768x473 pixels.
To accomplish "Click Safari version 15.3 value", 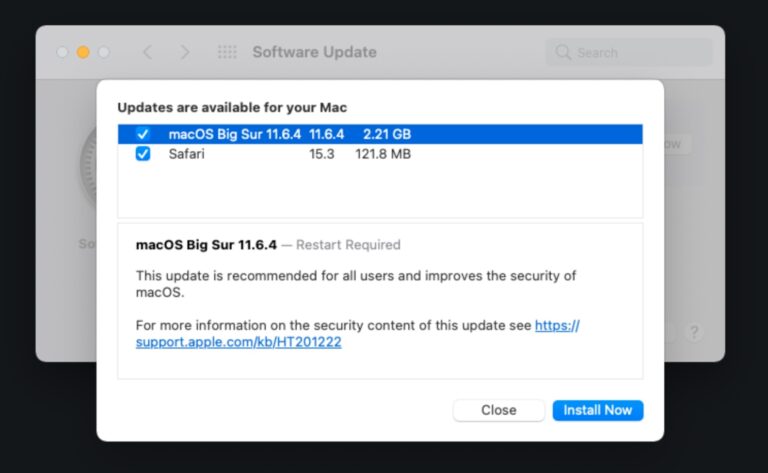I will point(322,154).
